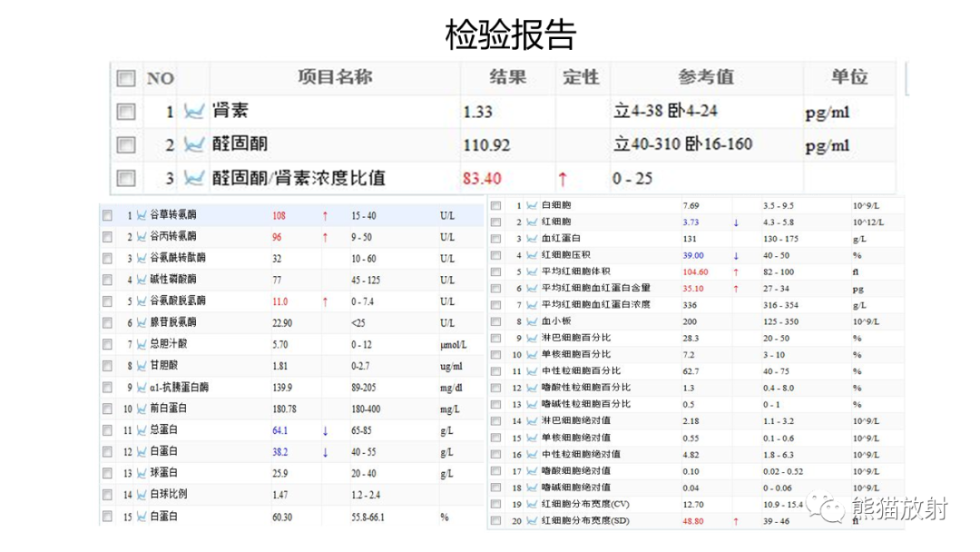This screenshot has width=980, height=552.
Task: Open trend chart icon for 单核细胞百分比
Action: (x=532, y=354)
